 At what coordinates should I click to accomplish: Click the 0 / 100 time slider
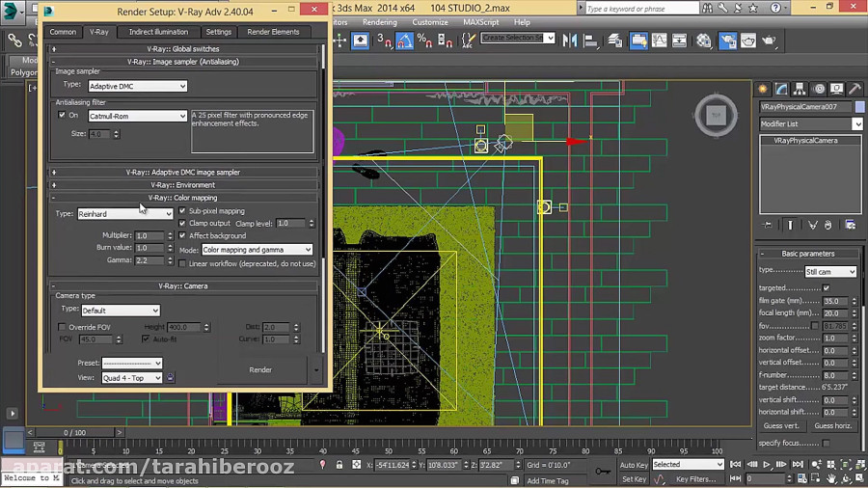tap(74, 432)
